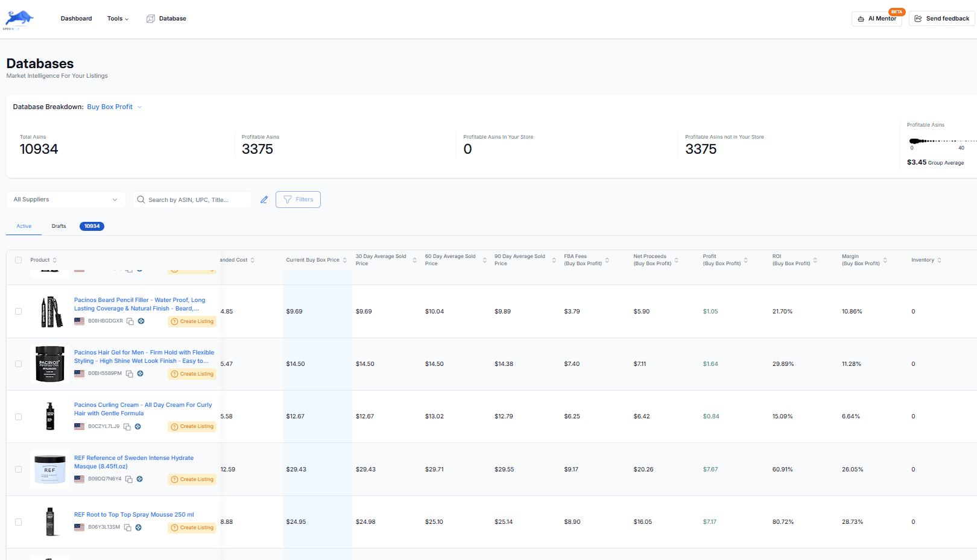Click the round icon after B0BH5589PM copy icon
The image size is (977, 560).
tap(140, 374)
